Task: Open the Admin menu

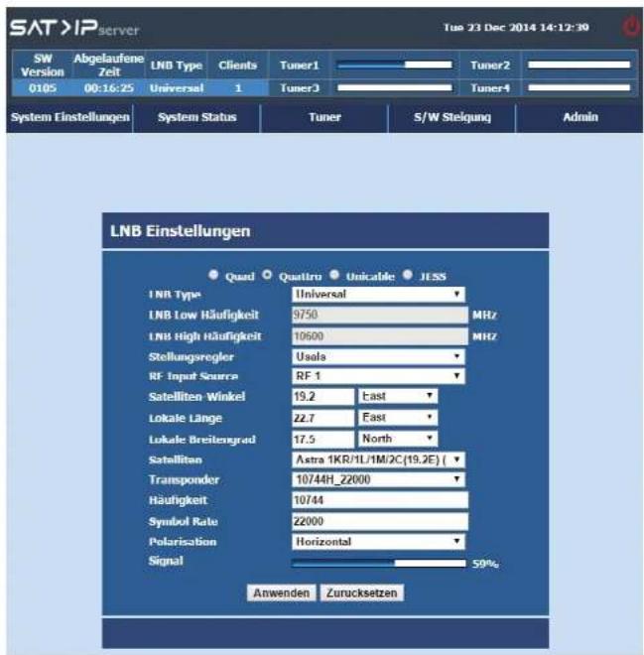Action: [x=580, y=117]
